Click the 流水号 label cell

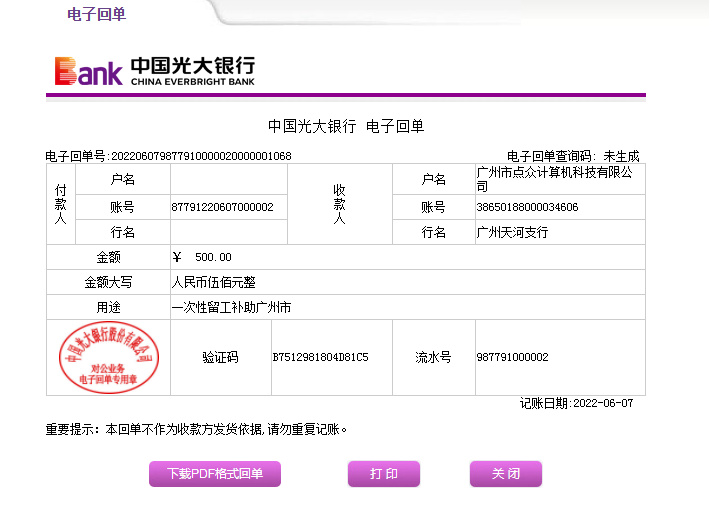[434, 357]
